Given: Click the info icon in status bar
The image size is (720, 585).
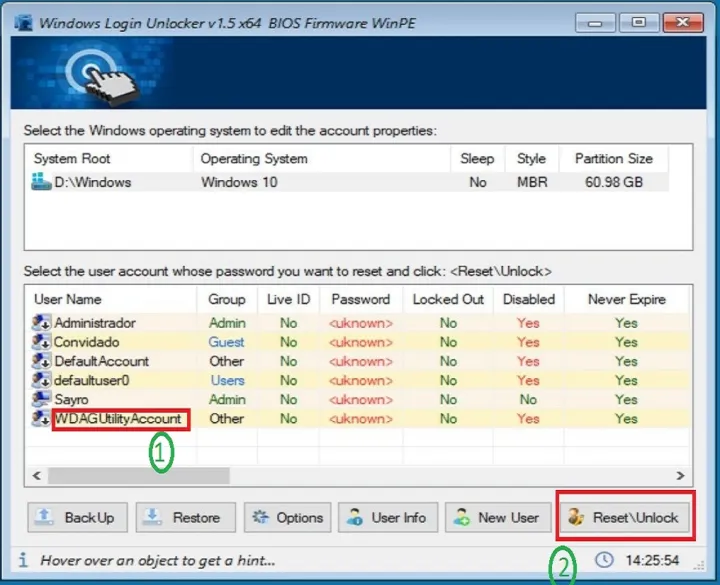Looking at the screenshot, I should pos(23,560).
